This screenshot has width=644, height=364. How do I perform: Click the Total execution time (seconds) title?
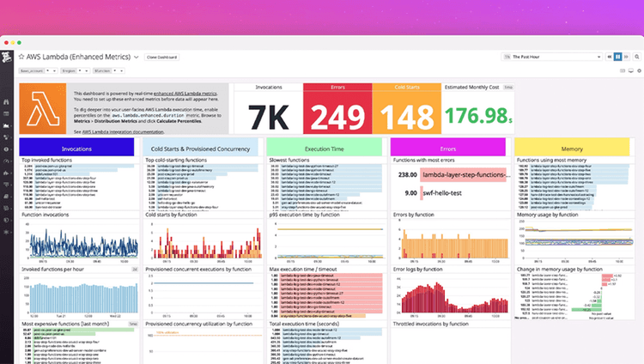[x=304, y=324]
